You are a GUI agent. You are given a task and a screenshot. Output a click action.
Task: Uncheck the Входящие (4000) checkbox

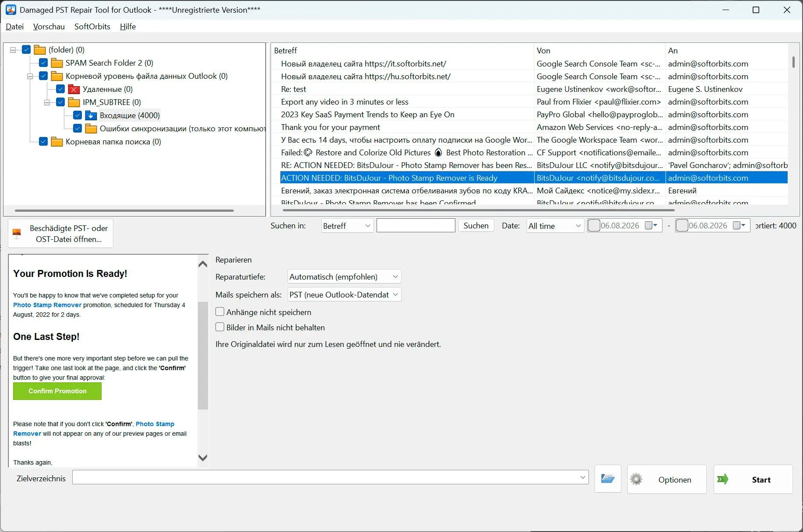click(77, 115)
